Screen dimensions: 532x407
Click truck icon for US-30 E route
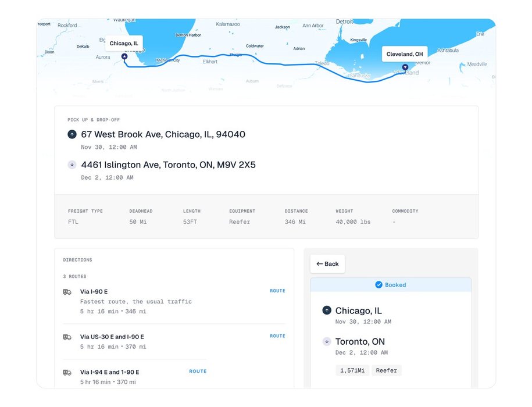[x=67, y=337]
